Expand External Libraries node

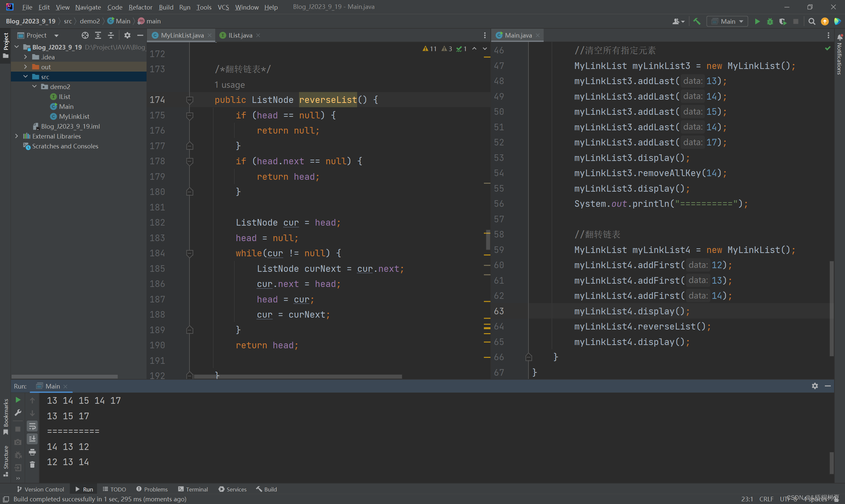tap(17, 136)
